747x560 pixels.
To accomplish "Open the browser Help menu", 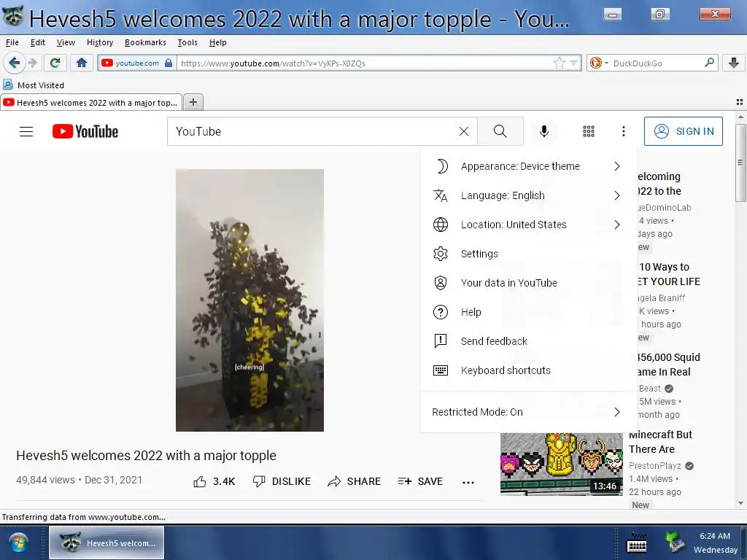I will 217,42.
